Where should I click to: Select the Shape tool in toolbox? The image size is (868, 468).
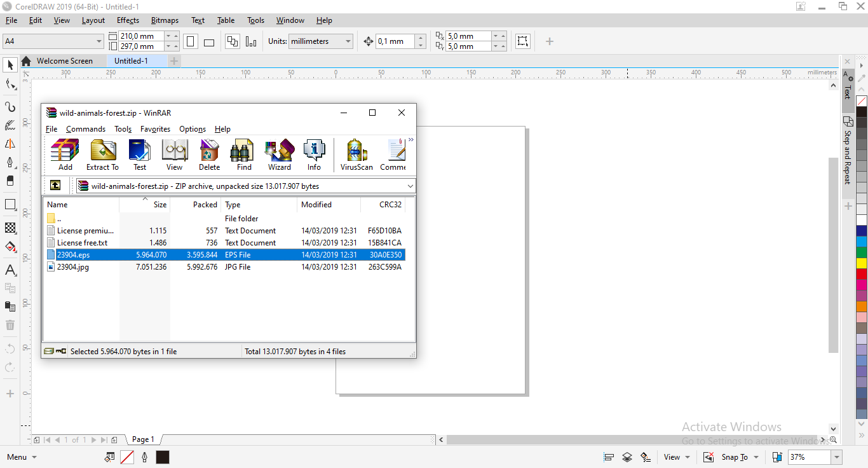10,85
